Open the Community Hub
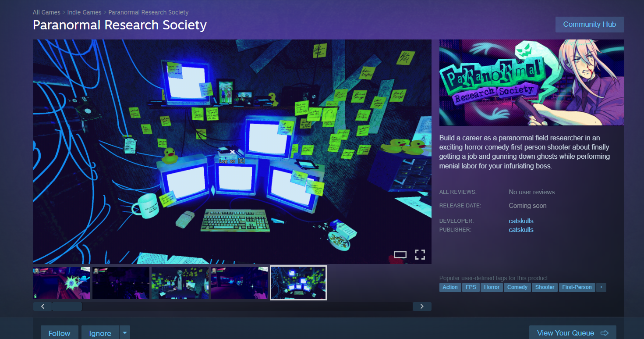Image resolution: width=644 pixels, height=339 pixels. (x=590, y=25)
